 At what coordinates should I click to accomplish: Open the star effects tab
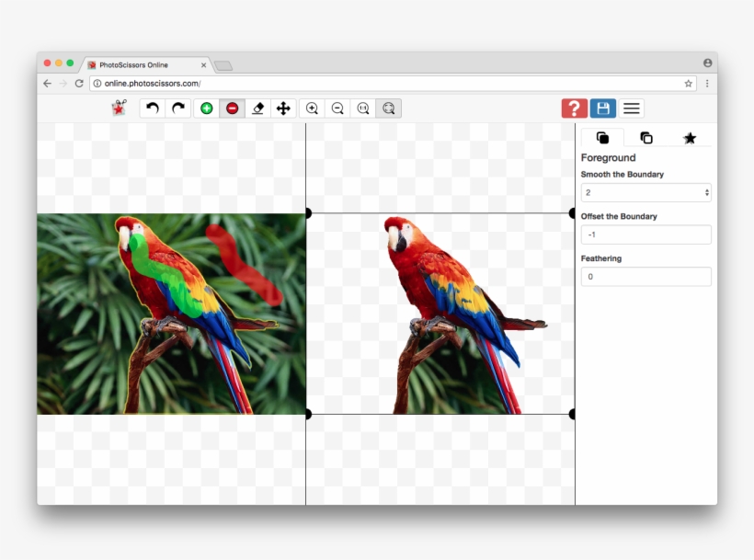coord(690,139)
